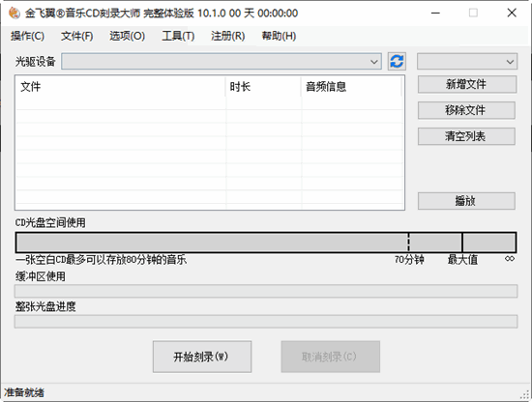
Task: Click the 移除文件 button
Action: point(466,110)
